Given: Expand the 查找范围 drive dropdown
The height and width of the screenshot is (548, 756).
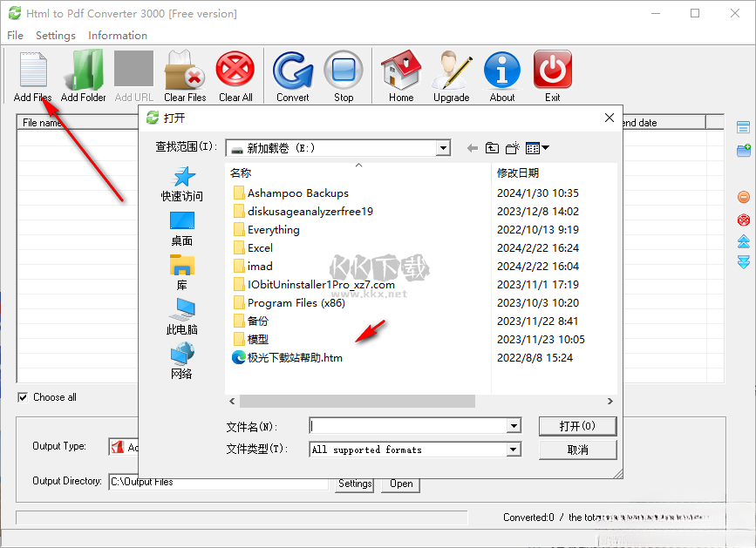Looking at the screenshot, I should pyautogui.click(x=443, y=148).
